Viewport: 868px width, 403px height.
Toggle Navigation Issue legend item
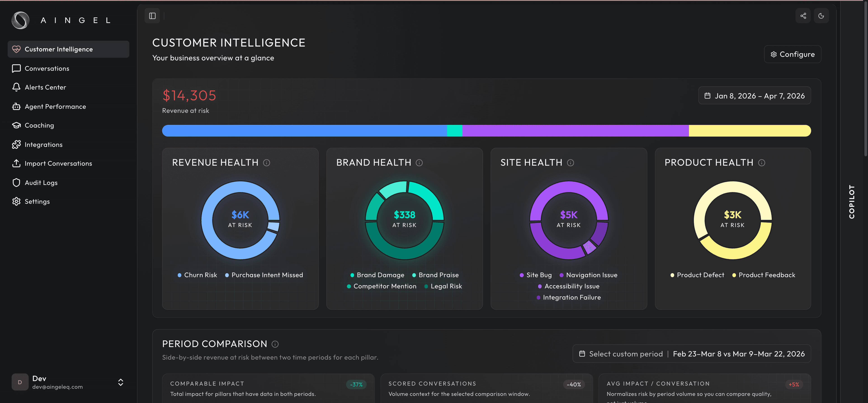[588, 275]
